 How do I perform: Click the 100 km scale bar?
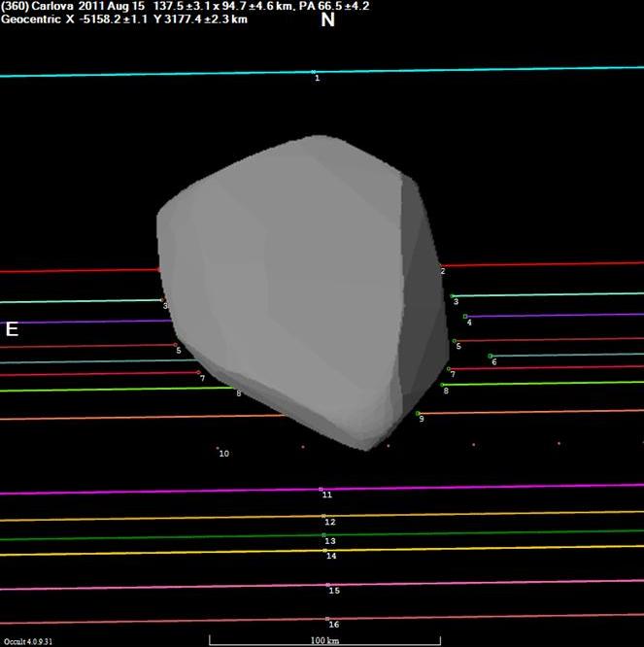324,638
